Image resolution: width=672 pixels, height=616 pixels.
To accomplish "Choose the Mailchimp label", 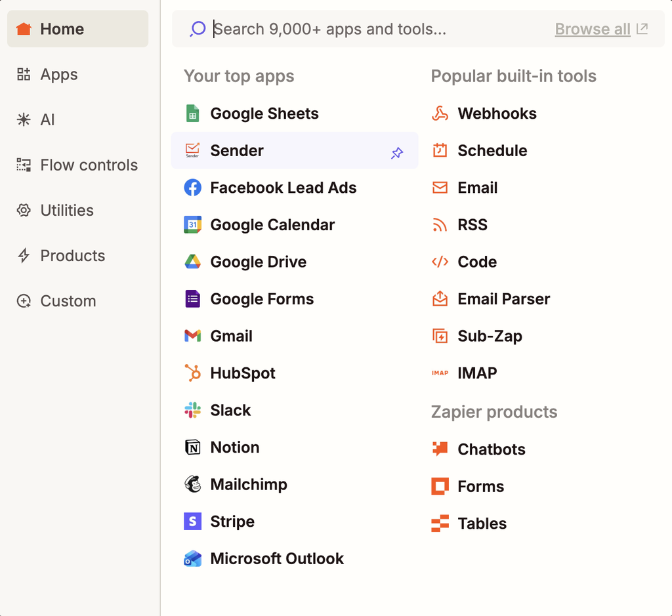I will point(249,485).
